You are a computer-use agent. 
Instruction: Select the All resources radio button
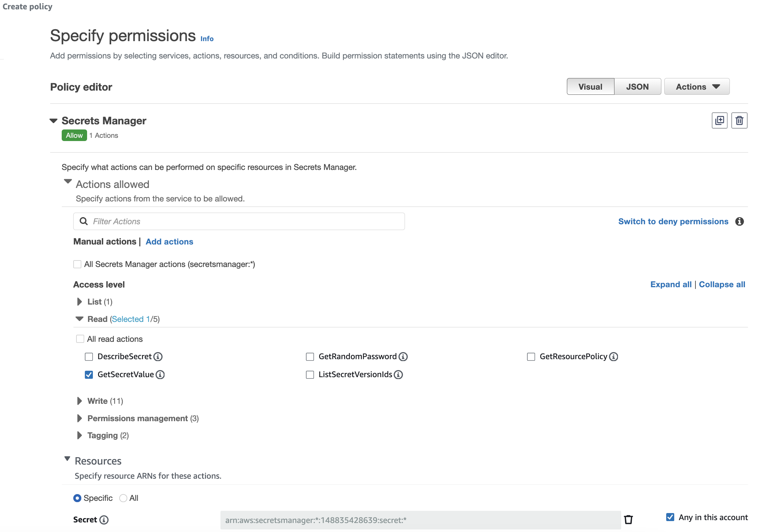(123, 498)
